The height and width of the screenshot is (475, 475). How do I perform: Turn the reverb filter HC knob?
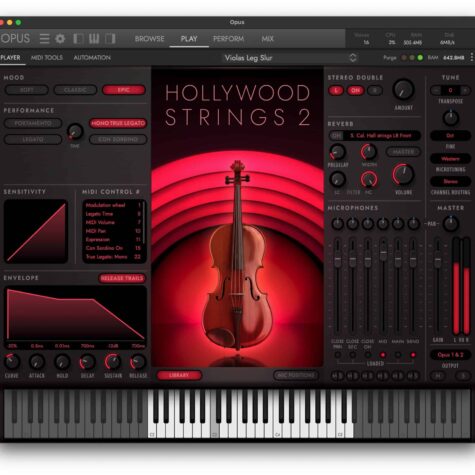click(x=369, y=179)
